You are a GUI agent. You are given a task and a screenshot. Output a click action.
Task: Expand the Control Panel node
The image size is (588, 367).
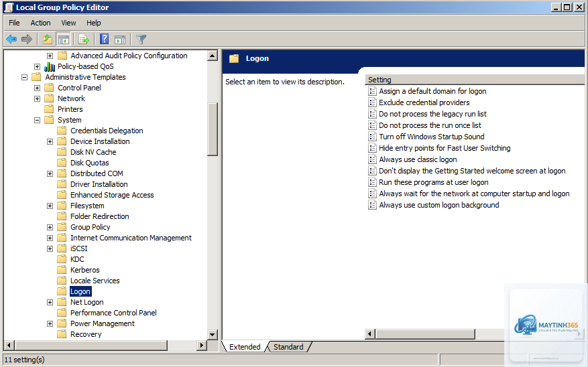37,88
